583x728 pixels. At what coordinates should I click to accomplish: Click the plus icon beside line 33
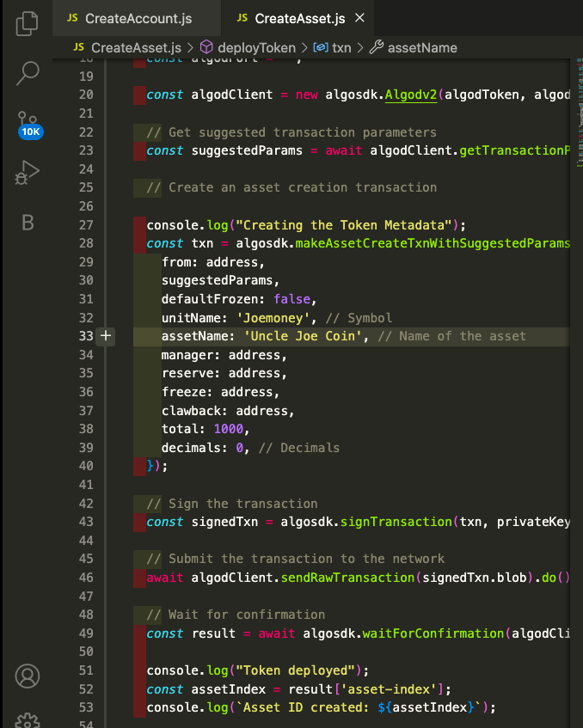click(x=106, y=336)
